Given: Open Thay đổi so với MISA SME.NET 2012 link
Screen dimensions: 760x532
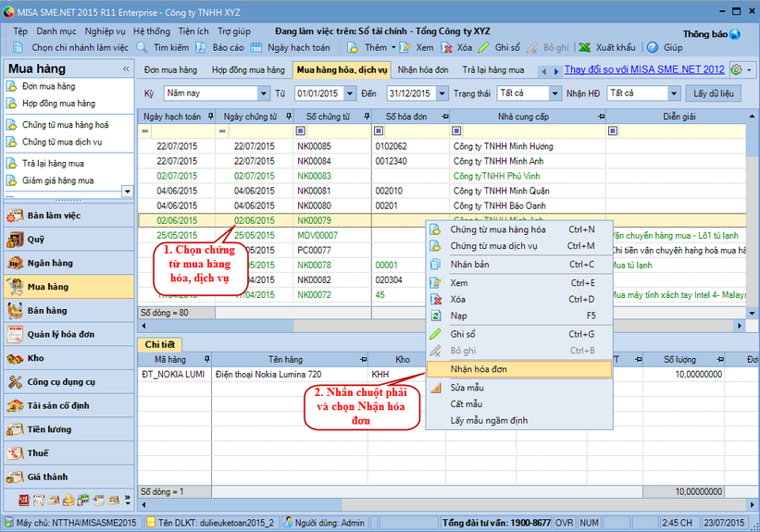Looking at the screenshot, I should (x=644, y=69).
